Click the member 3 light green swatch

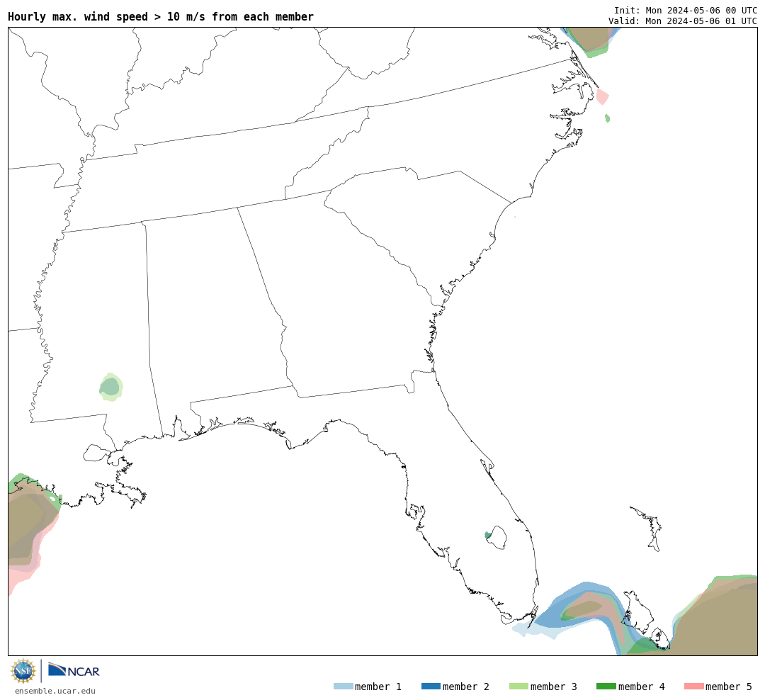(518, 687)
